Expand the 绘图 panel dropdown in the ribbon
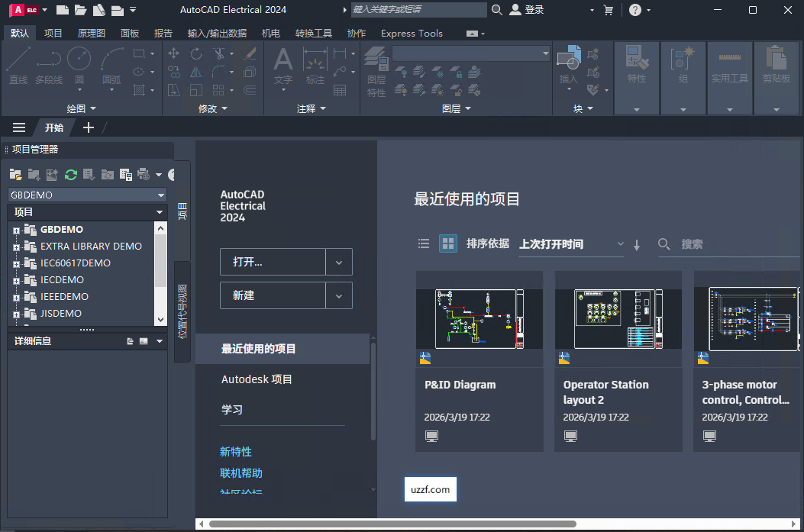The height and width of the screenshot is (532, 804). 93,108
